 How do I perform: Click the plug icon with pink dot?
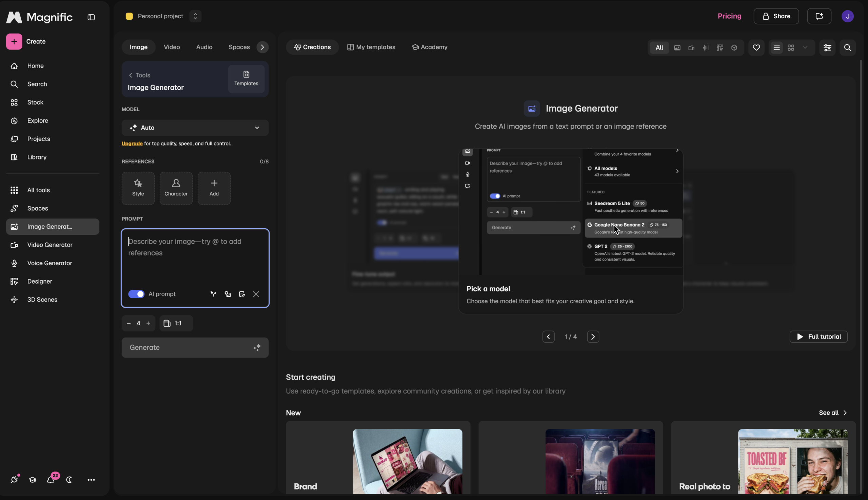pyautogui.click(x=15, y=479)
